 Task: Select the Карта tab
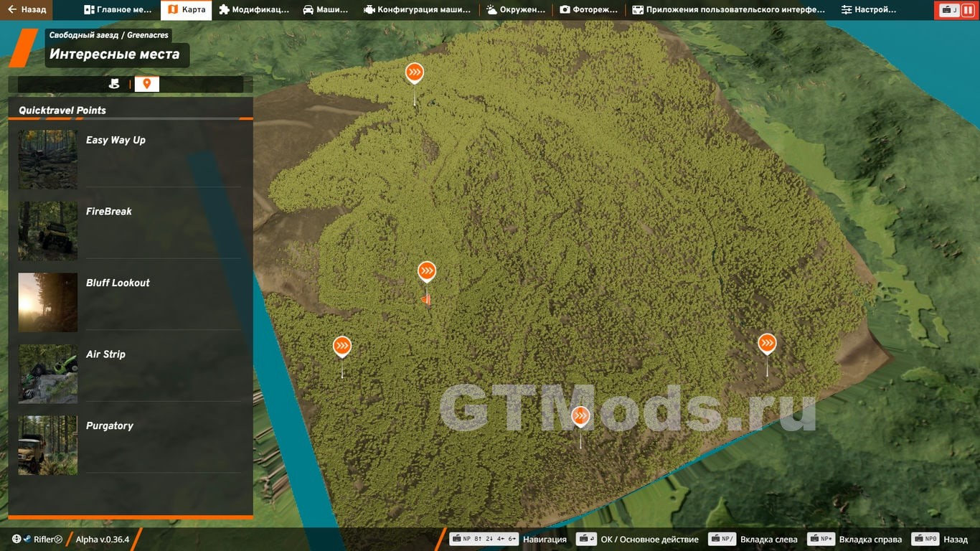click(187, 10)
